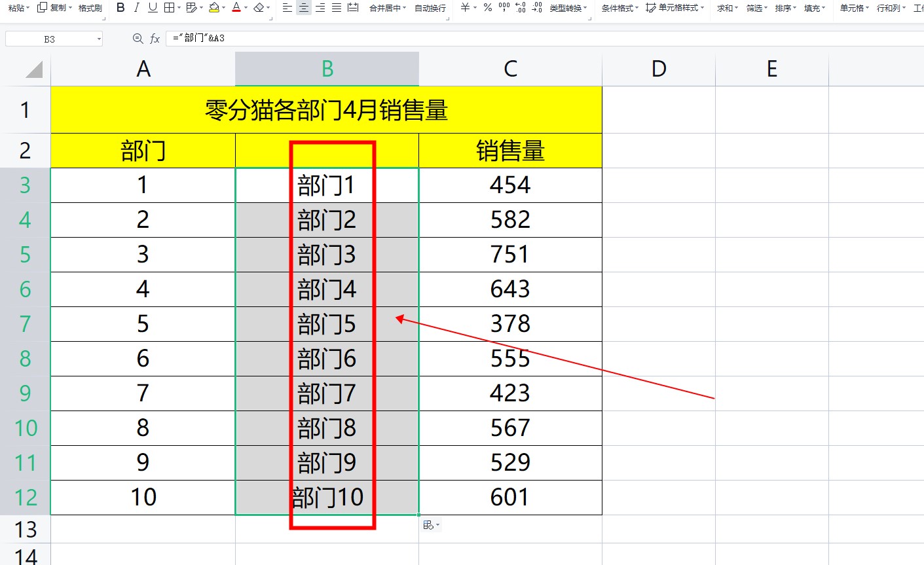Expand font color dropdown arrow

(246, 8)
